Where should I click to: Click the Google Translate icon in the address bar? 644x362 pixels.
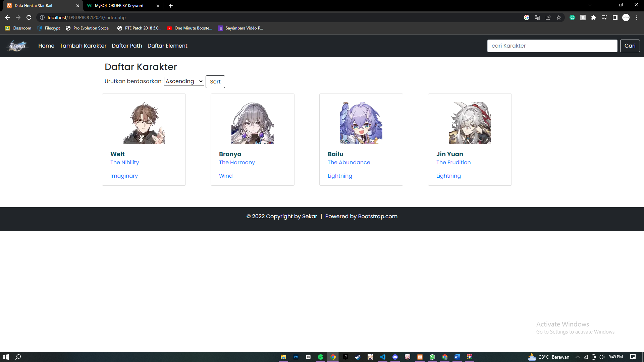click(537, 17)
